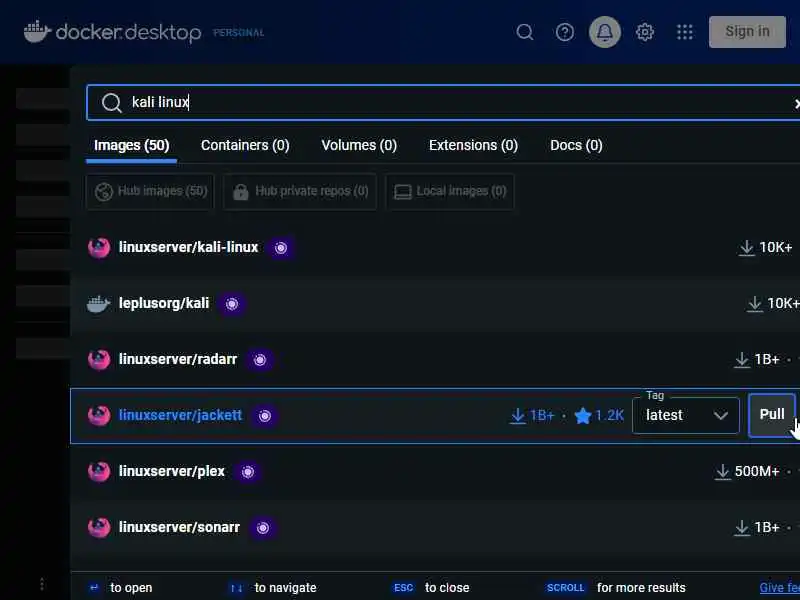Open the apps grid icon

point(685,32)
